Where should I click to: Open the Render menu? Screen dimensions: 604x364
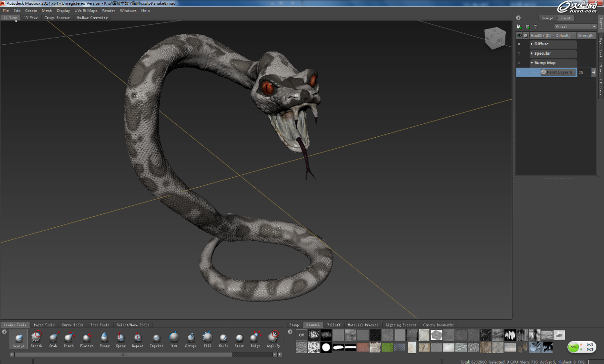(109, 10)
